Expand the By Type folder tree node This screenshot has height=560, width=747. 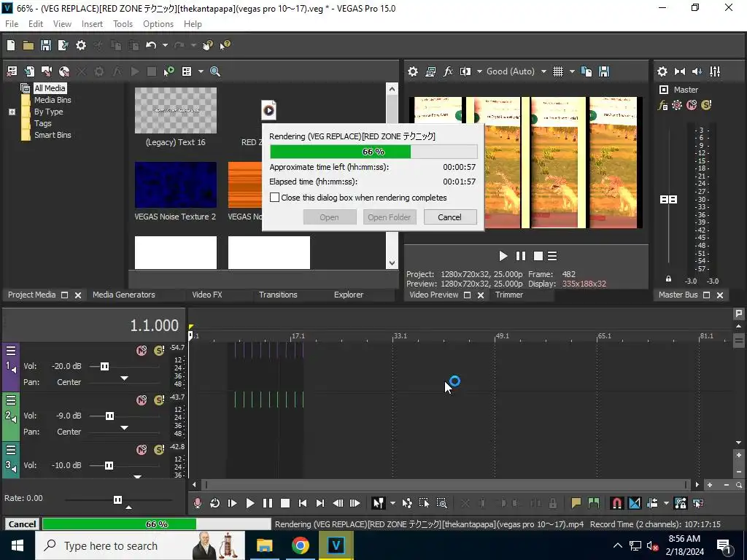[x=12, y=112]
